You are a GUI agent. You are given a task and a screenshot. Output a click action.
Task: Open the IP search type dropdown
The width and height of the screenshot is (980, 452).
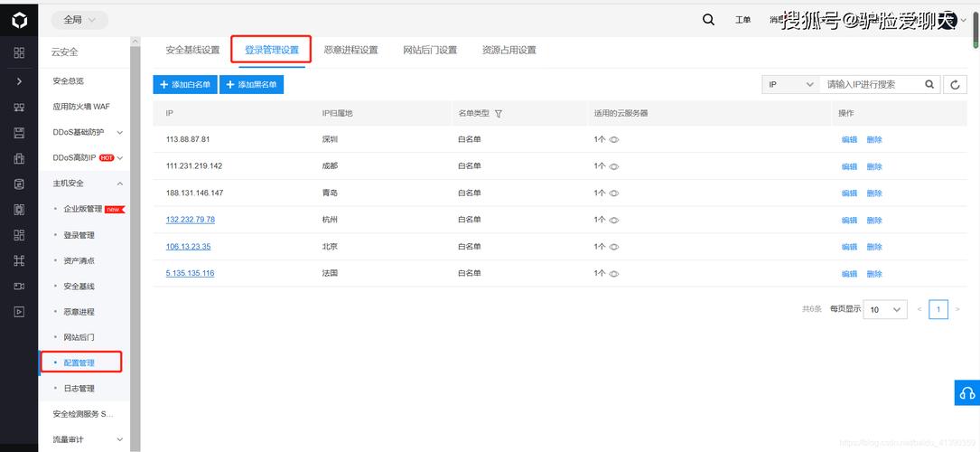[790, 84]
